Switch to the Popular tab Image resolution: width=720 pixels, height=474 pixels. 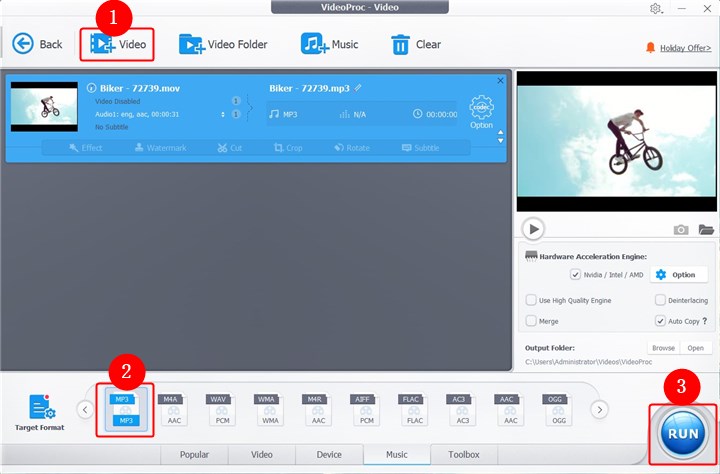point(194,455)
